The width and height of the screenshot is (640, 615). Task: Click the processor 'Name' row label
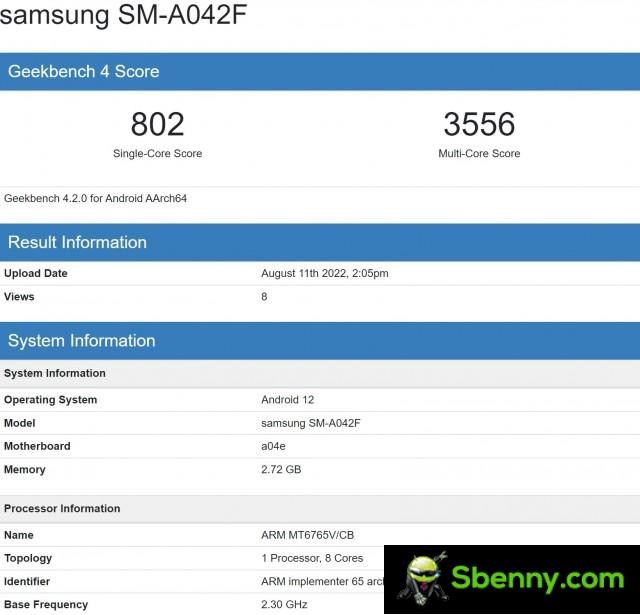click(19, 535)
